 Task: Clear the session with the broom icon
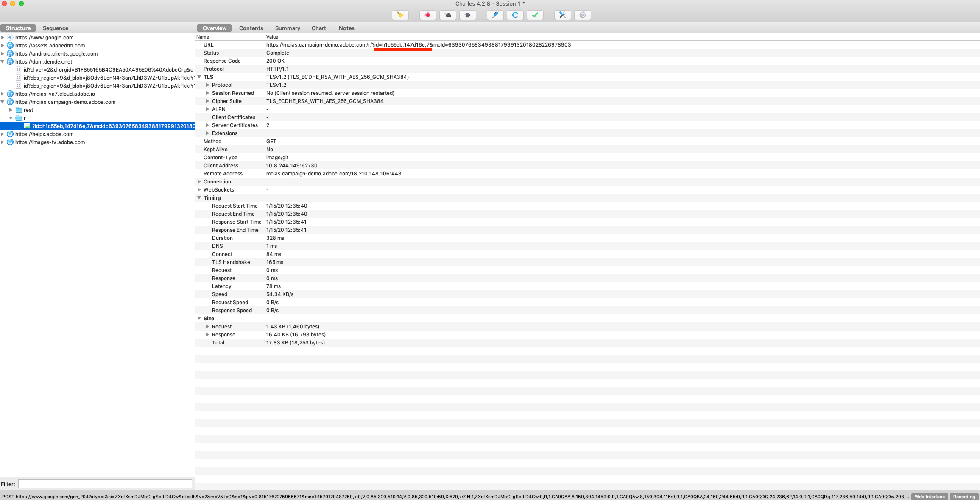(400, 15)
